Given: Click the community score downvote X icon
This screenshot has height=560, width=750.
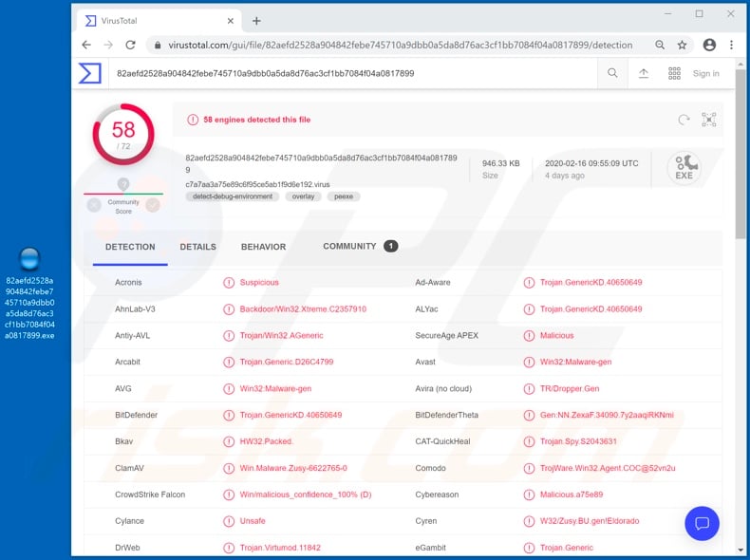Looking at the screenshot, I should [94, 205].
